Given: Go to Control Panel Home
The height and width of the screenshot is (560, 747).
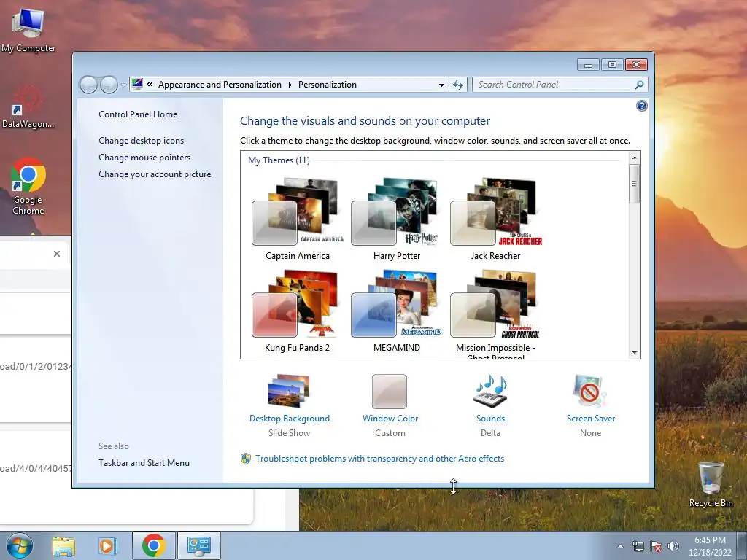Looking at the screenshot, I should (138, 114).
